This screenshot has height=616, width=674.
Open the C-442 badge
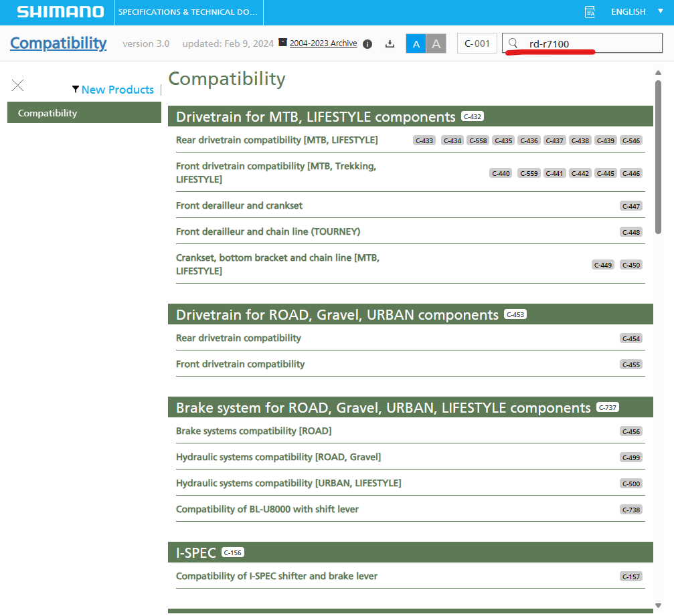click(580, 173)
